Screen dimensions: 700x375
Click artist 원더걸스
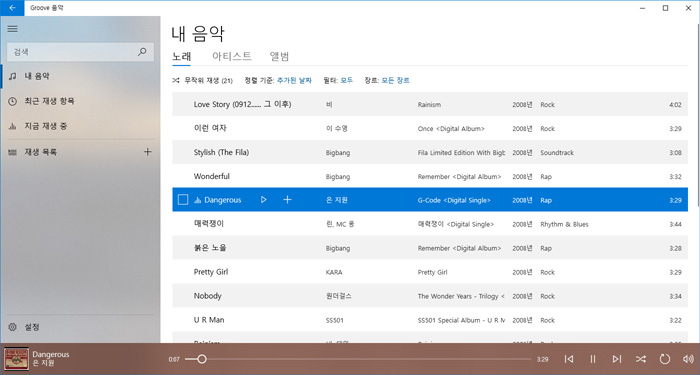[x=338, y=296]
